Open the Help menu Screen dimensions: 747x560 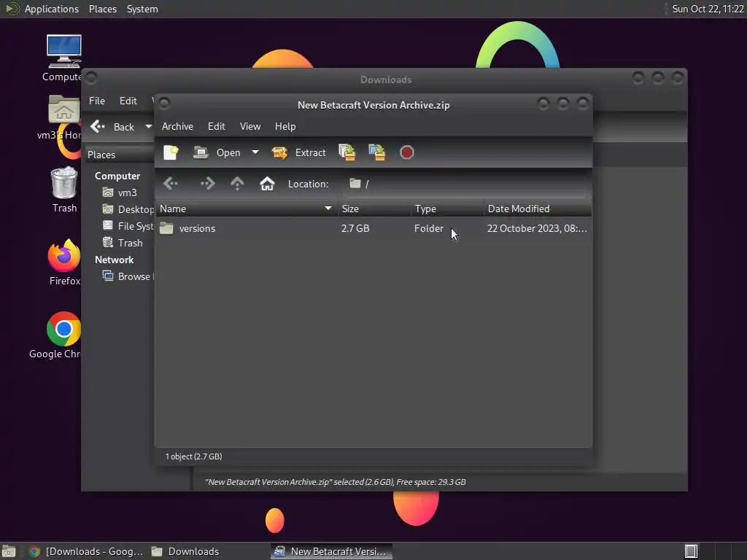(x=285, y=126)
